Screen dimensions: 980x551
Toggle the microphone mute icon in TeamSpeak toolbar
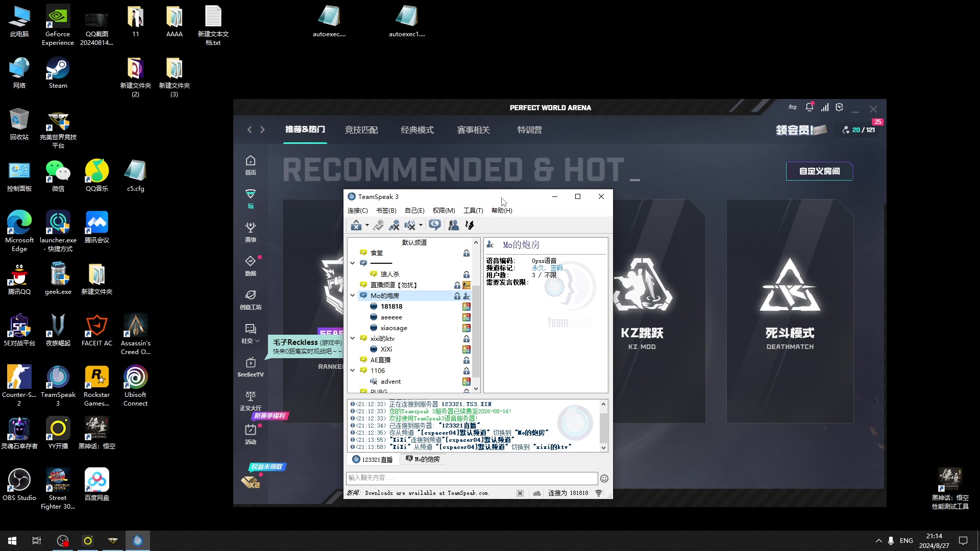(394, 225)
